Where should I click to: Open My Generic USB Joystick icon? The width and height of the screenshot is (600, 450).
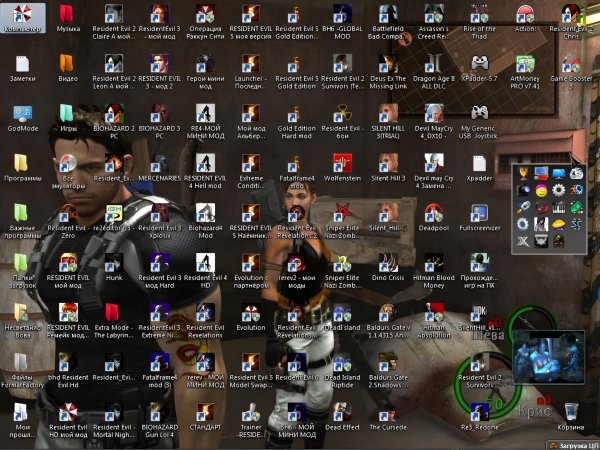click(x=479, y=122)
